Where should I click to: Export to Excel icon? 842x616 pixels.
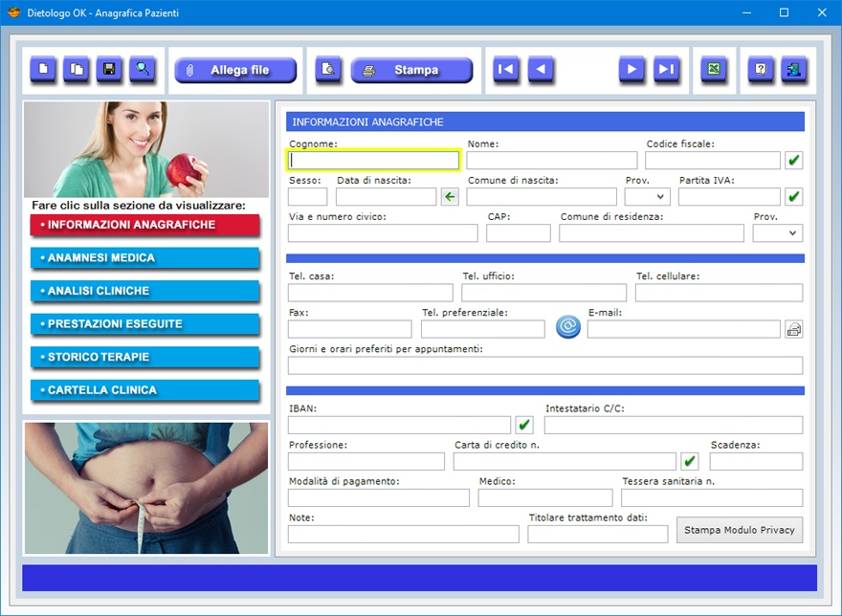[714, 69]
